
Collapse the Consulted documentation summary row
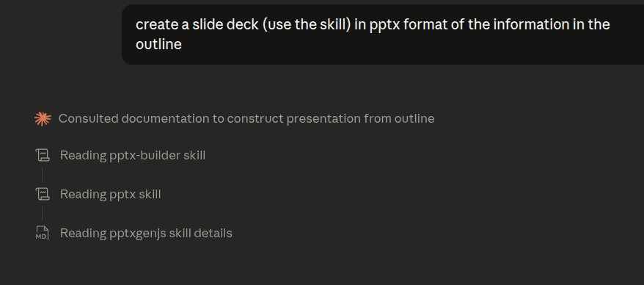click(246, 119)
